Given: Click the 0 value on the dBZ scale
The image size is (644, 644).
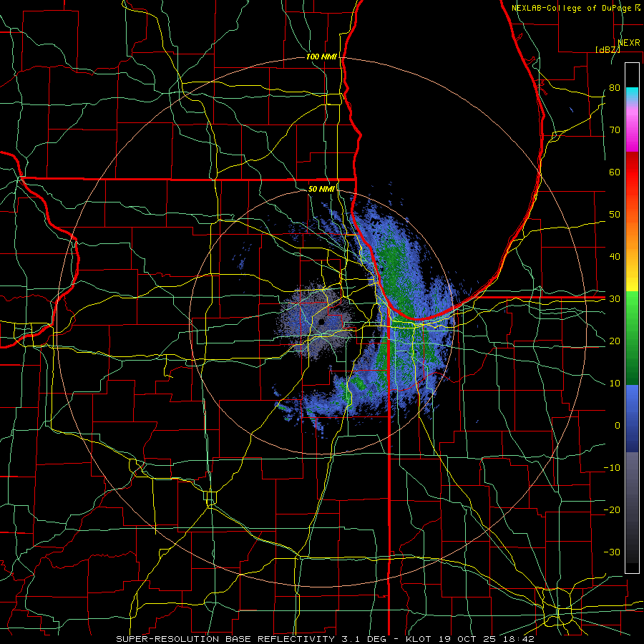Looking at the screenshot, I should [x=618, y=426].
